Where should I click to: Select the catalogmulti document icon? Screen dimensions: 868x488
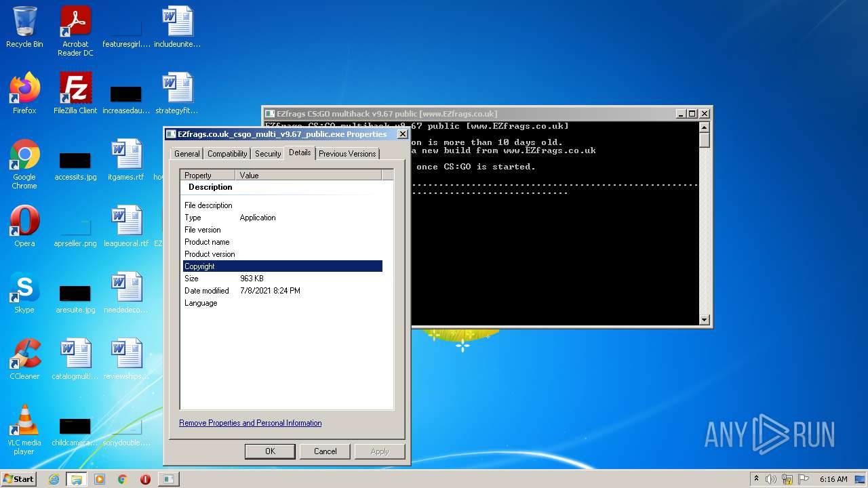click(75, 359)
